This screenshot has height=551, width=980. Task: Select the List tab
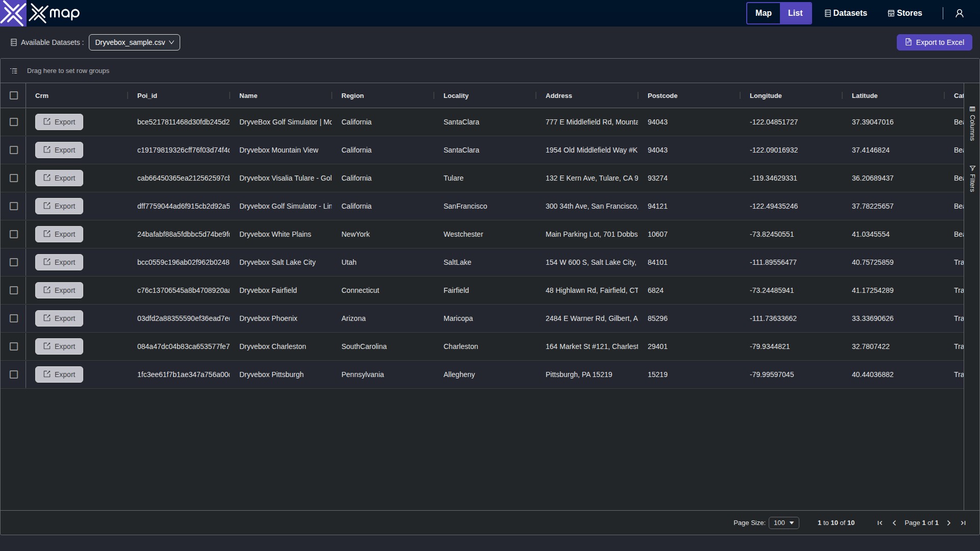pyautogui.click(x=796, y=13)
